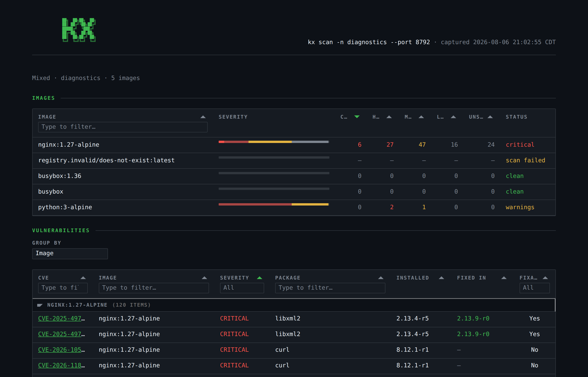Click 'No' fixable for CVE-2026-105…

click(x=534, y=350)
